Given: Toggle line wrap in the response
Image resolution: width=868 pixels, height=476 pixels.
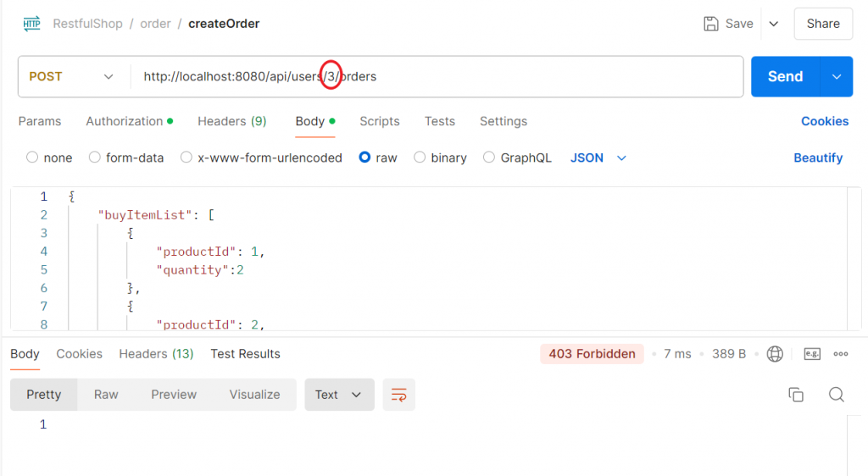Looking at the screenshot, I should (x=398, y=395).
